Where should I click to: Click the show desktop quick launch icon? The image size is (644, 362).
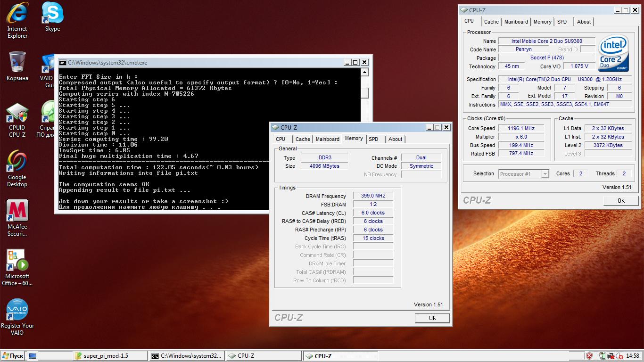point(33,356)
